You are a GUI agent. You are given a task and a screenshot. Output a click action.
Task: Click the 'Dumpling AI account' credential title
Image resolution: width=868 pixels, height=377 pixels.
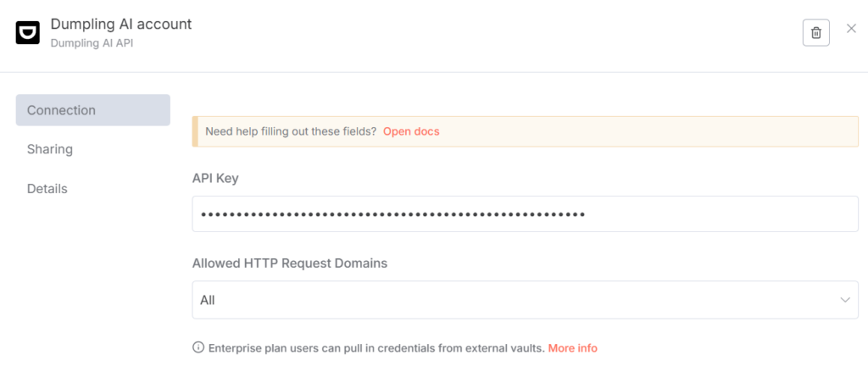coord(121,24)
